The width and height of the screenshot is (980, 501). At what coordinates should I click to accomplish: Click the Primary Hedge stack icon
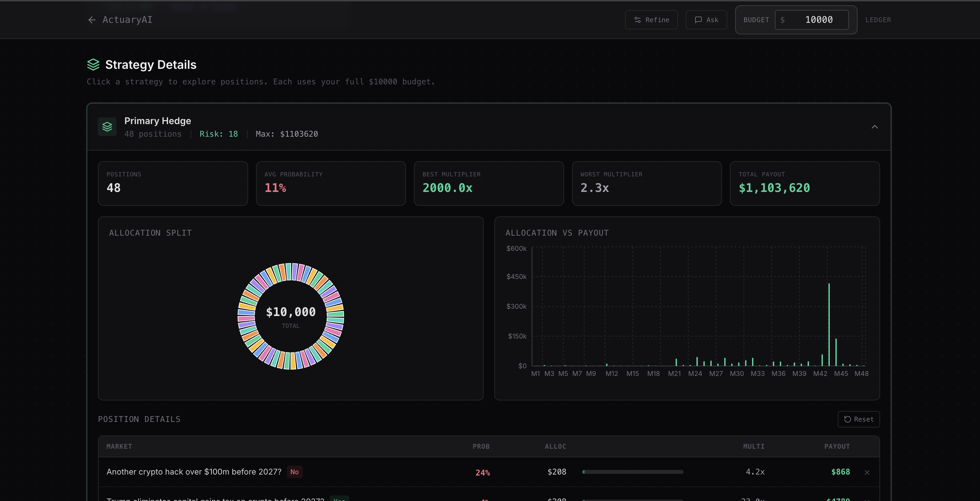107,127
